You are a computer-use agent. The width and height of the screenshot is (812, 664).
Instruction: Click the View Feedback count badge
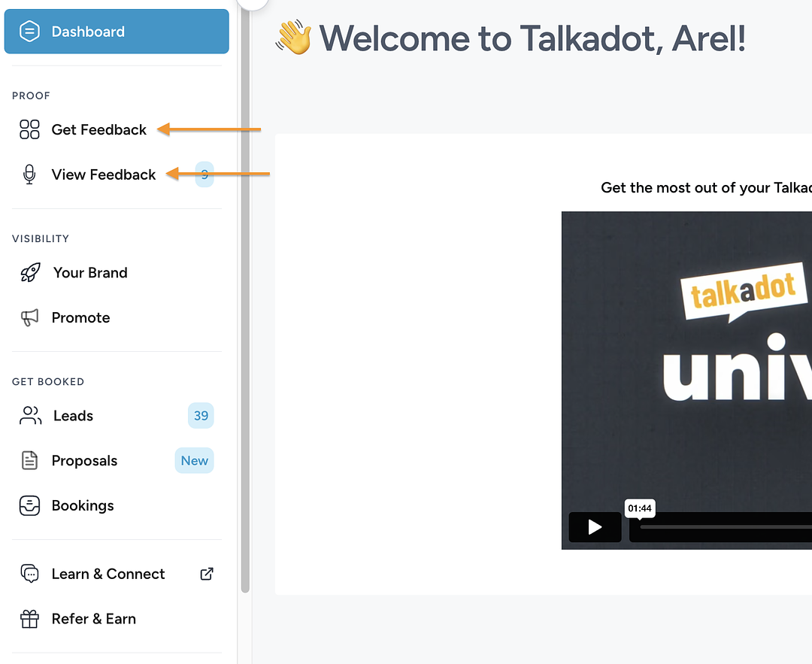(x=205, y=174)
